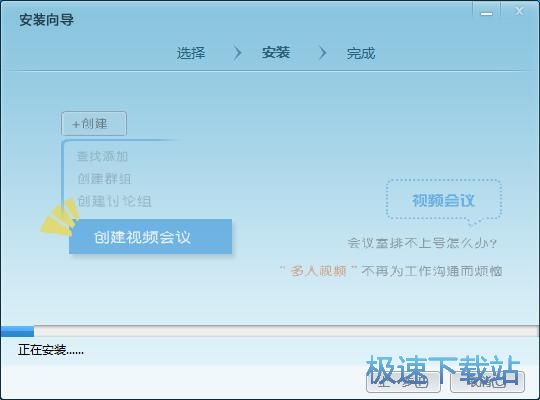The height and width of the screenshot is (400, 540).
Task: Click the 上一步 button under the watermark
Action: pos(403,382)
